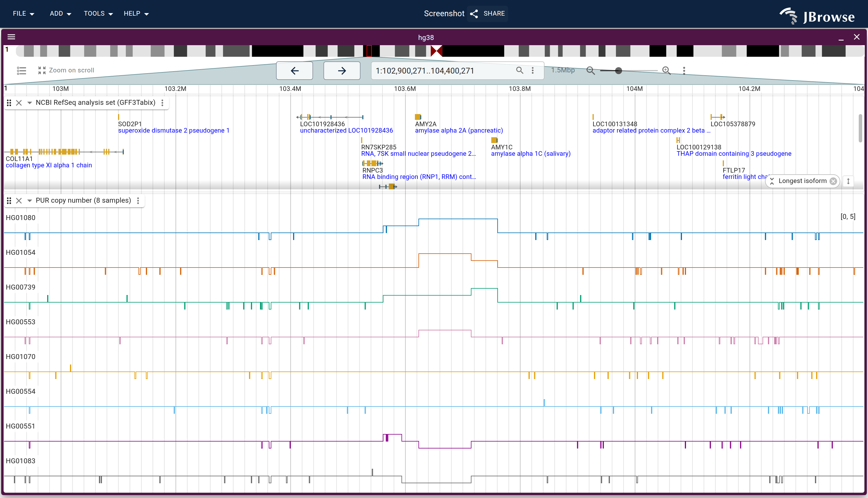Click the search magnifier icon in location box
Screen dimensions: 868x498
[519, 70]
